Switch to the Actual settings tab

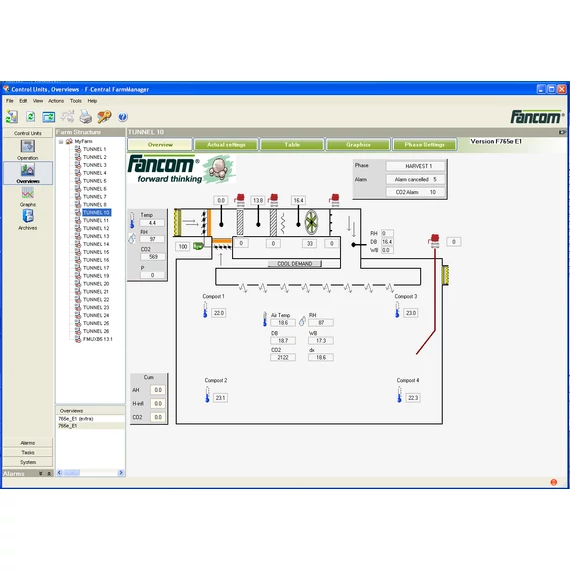226,144
